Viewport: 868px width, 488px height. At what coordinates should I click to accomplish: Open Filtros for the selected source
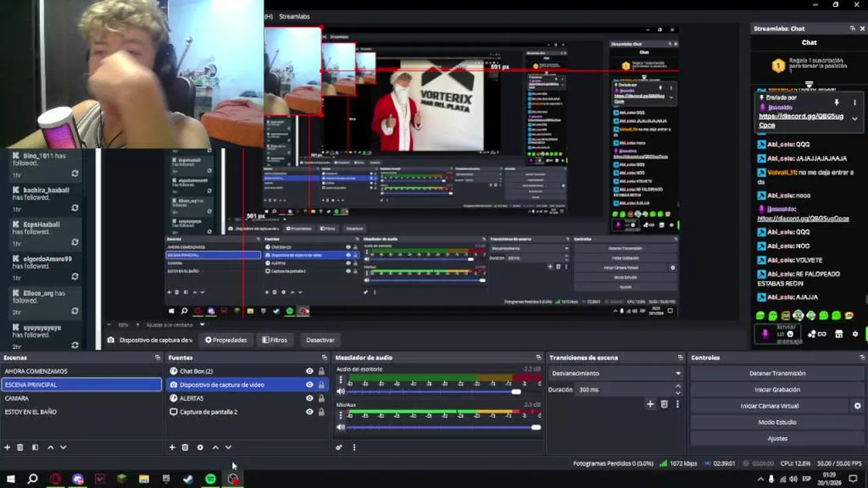click(275, 340)
